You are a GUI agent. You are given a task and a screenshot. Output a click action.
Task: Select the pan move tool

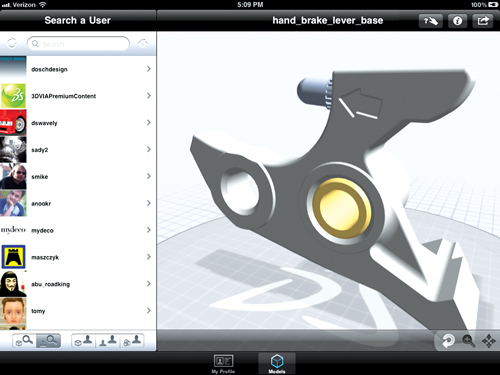(x=489, y=341)
